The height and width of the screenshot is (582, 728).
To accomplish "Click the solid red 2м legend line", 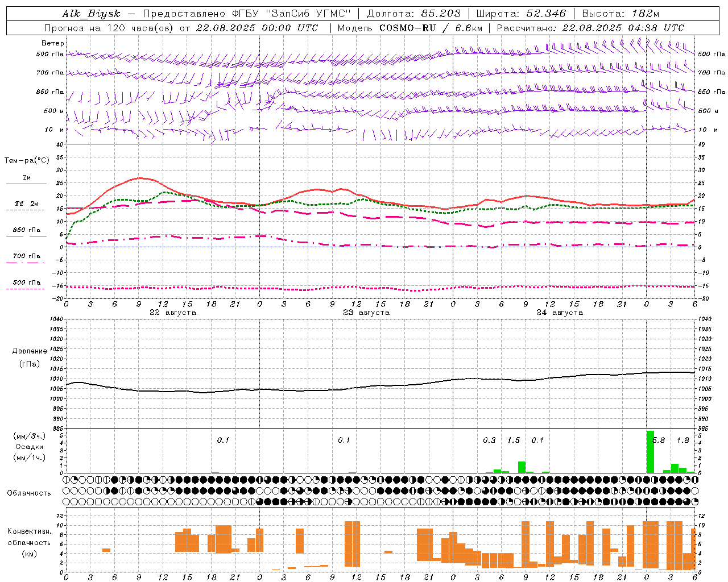I will point(26,184).
